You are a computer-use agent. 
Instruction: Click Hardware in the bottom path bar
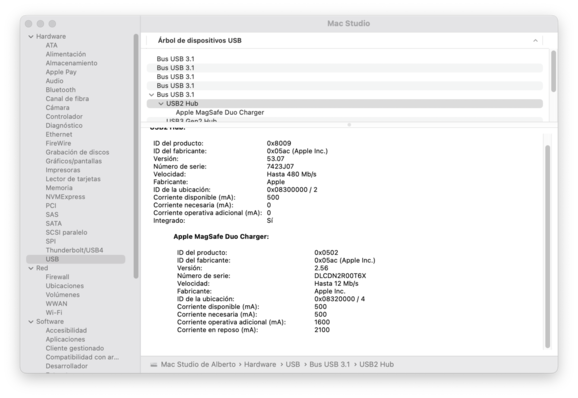click(x=260, y=364)
